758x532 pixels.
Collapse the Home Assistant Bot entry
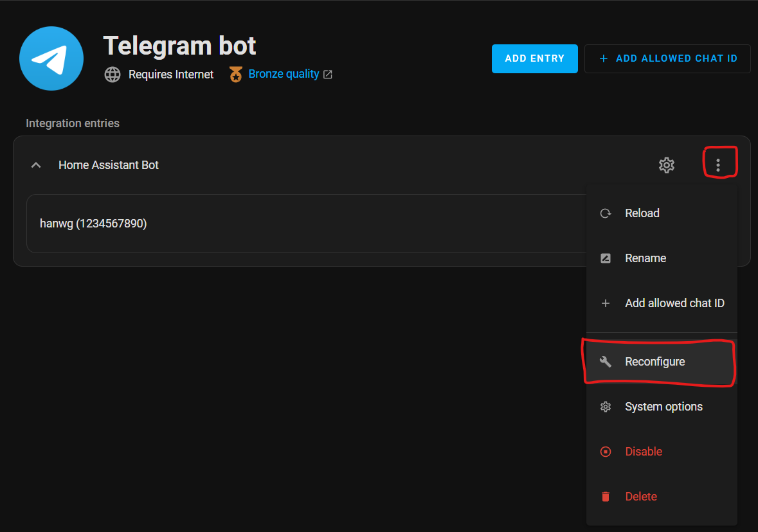[36, 165]
